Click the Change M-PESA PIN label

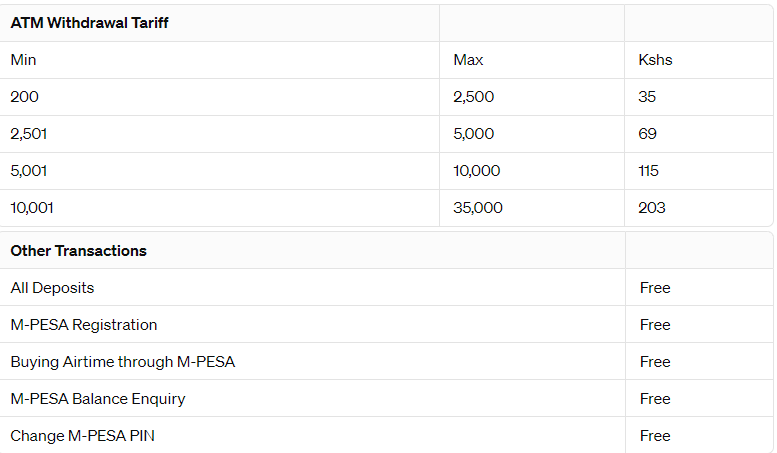[x=82, y=436]
